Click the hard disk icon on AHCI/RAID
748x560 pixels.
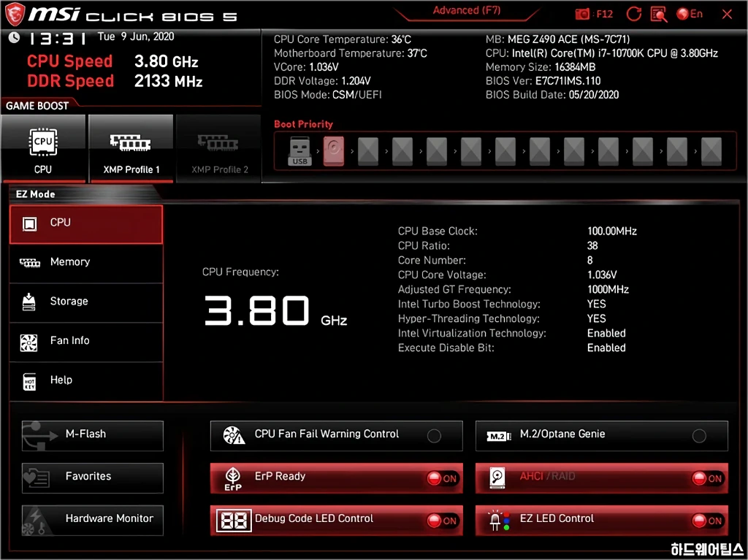pyautogui.click(x=497, y=478)
